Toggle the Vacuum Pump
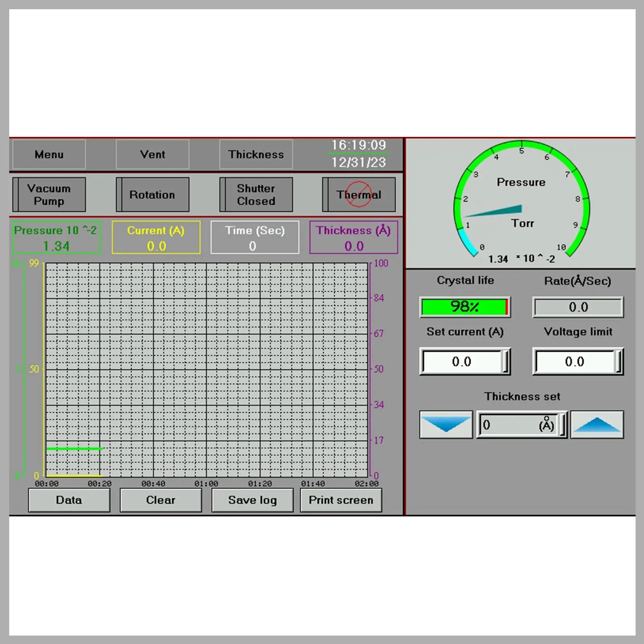Viewport: 644px width, 644px height. coord(49,195)
